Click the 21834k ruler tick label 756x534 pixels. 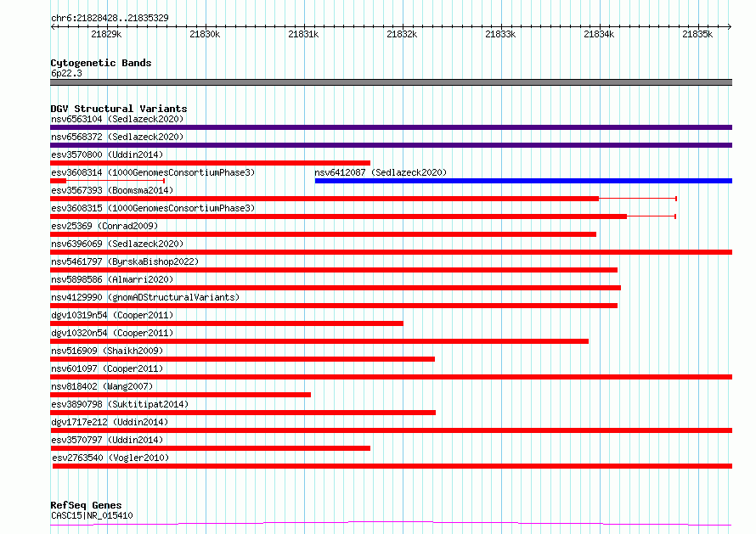click(599, 34)
